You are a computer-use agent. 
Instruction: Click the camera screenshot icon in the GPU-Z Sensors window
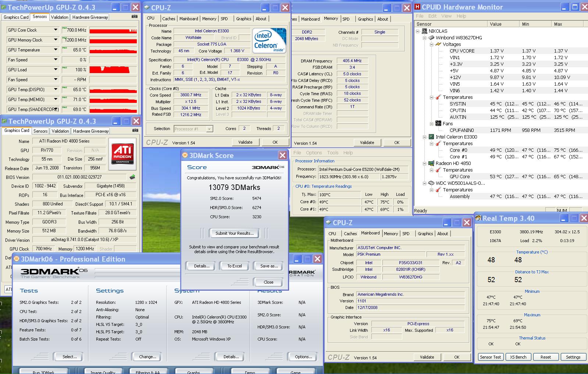click(135, 17)
